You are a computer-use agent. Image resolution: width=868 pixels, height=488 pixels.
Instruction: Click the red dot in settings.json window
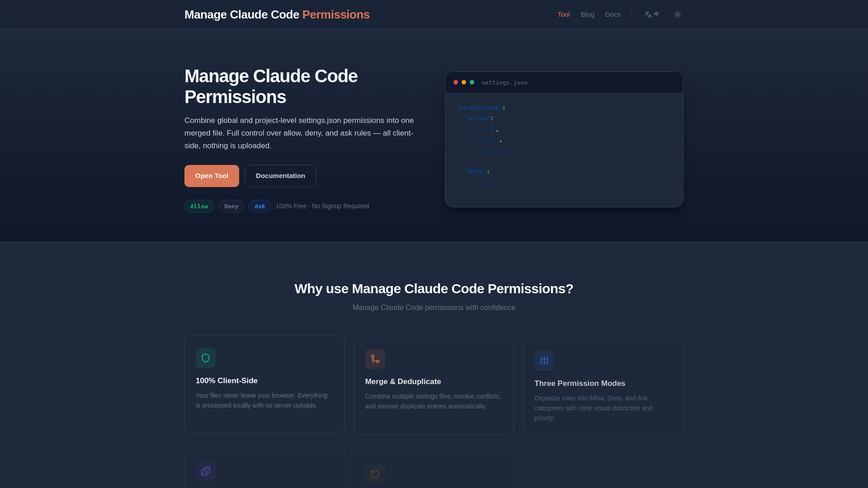[x=456, y=82]
